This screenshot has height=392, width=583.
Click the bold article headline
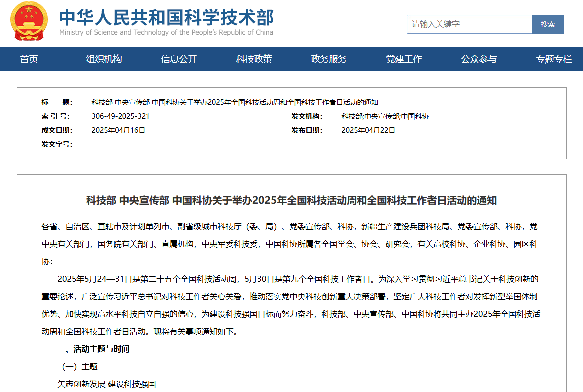tap(292, 201)
